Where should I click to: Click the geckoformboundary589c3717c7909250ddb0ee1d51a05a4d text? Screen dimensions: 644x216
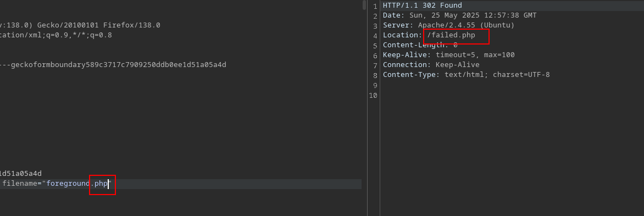pos(118,65)
